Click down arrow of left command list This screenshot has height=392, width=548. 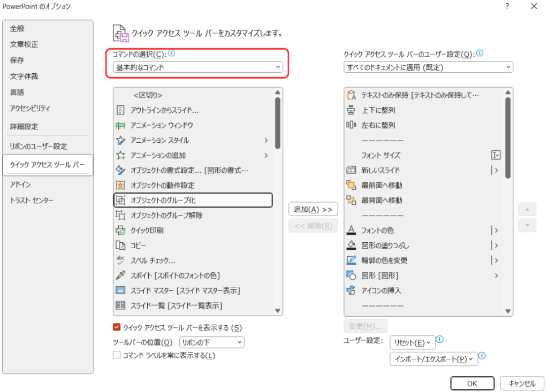click(278, 311)
